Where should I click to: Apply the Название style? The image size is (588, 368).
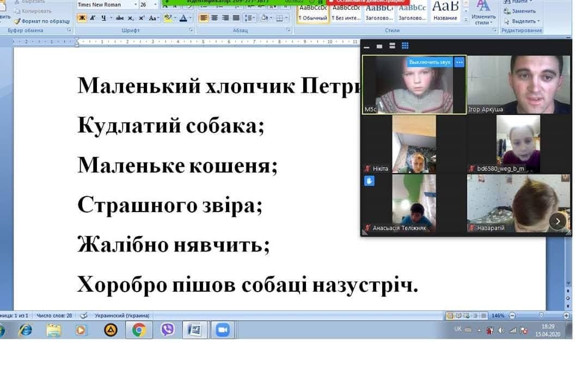click(445, 12)
